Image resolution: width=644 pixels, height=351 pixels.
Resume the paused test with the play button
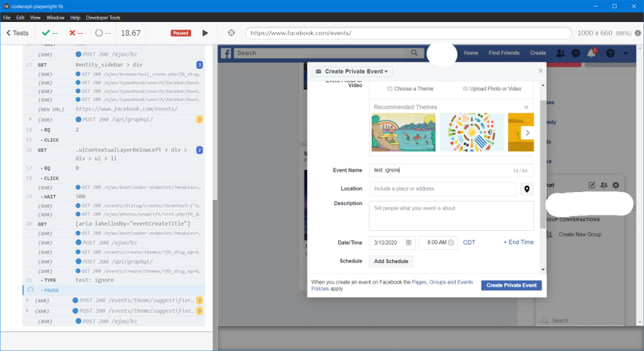(x=205, y=33)
